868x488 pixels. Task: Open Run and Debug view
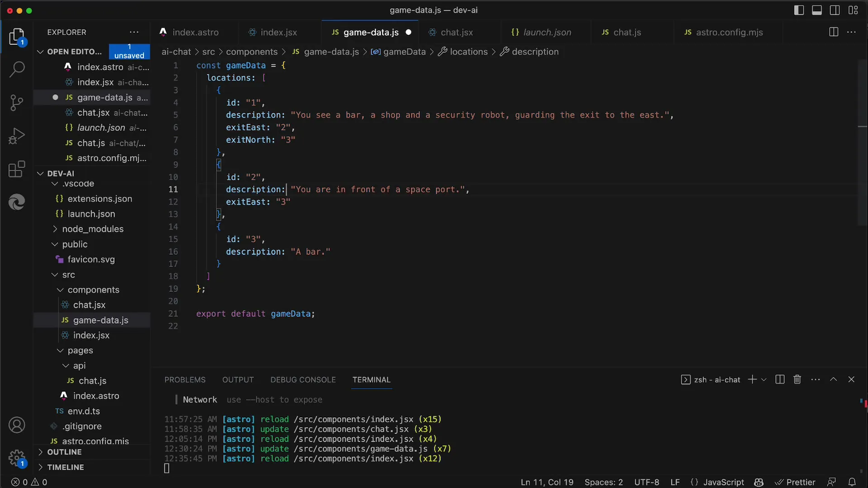[17, 136]
